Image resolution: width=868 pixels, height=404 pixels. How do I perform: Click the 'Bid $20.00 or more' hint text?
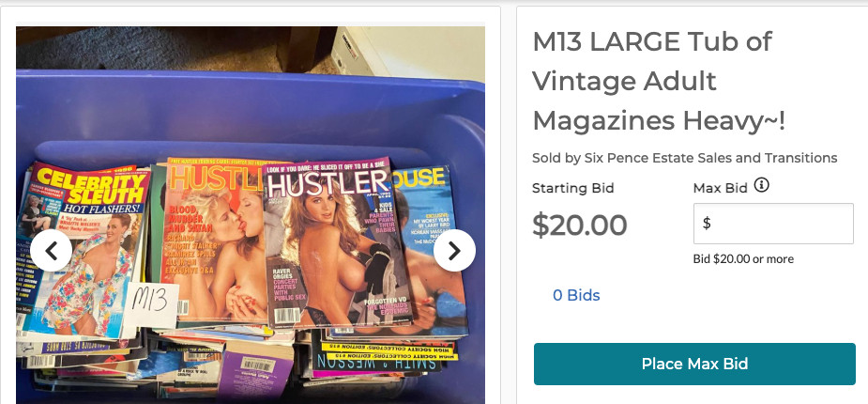click(x=743, y=258)
